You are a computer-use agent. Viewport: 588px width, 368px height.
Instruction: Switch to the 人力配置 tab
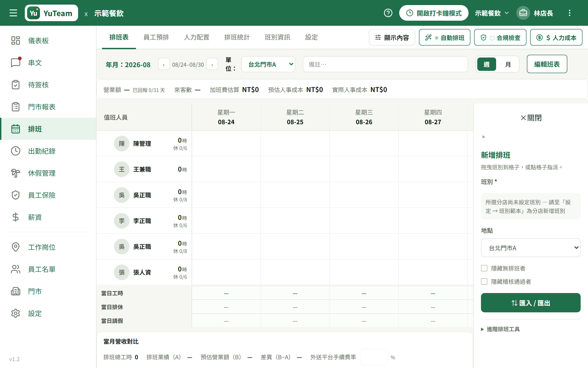pos(197,37)
